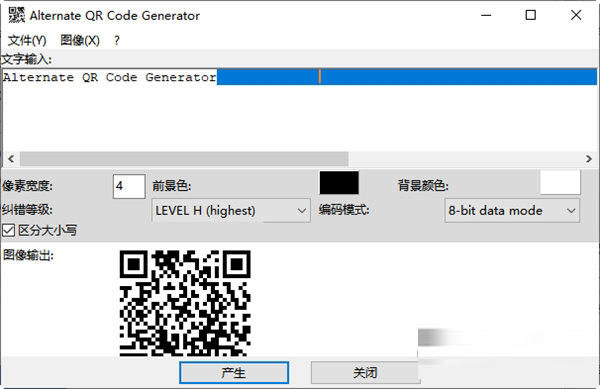Pick the black foreground color swatch

click(339, 183)
